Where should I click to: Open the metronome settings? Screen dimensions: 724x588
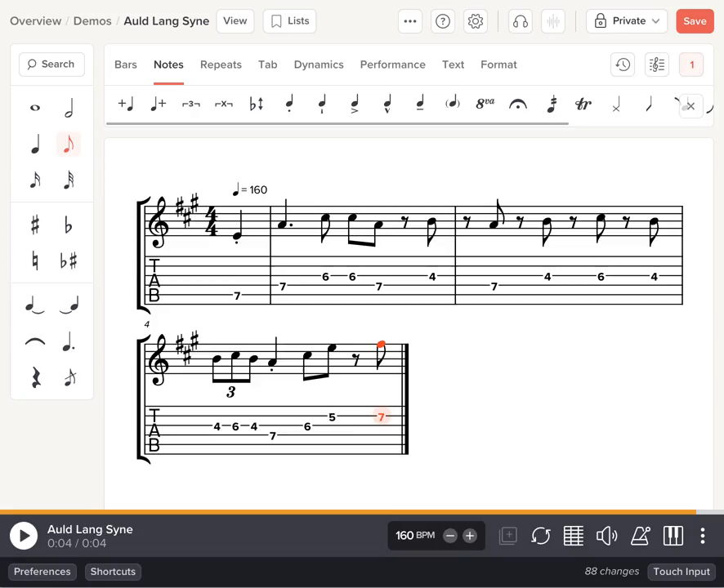(641, 535)
